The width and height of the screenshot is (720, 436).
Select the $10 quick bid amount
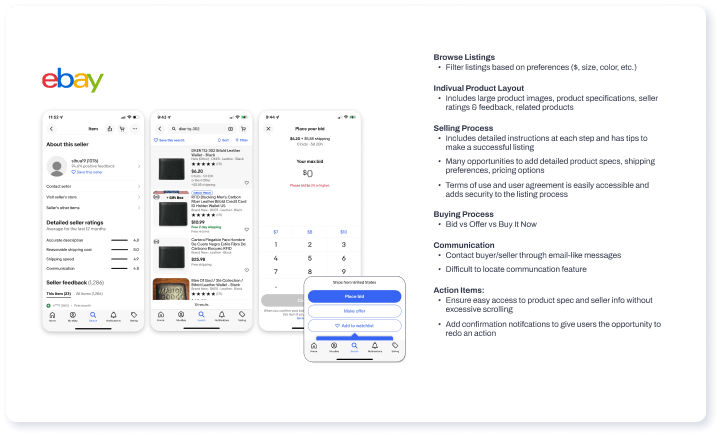[x=343, y=232]
